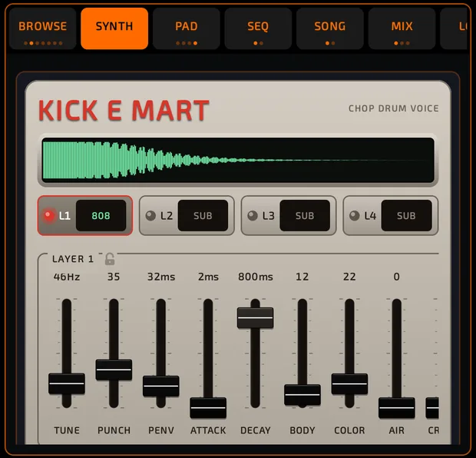Screen dimensions: 476x458
Task: Open the L1 808 type selector
Action: (101, 215)
